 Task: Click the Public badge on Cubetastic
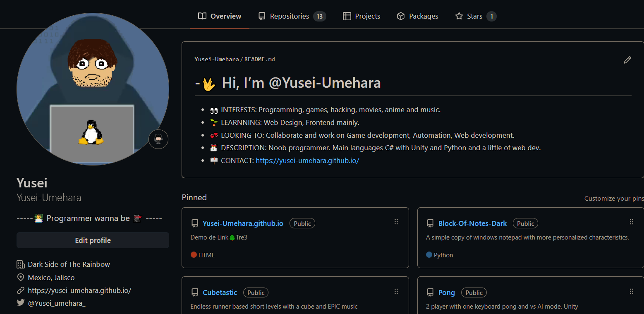(256, 292)
